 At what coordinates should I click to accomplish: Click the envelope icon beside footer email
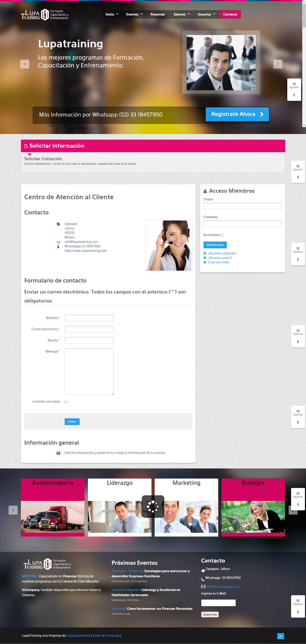tap(203, 587)
